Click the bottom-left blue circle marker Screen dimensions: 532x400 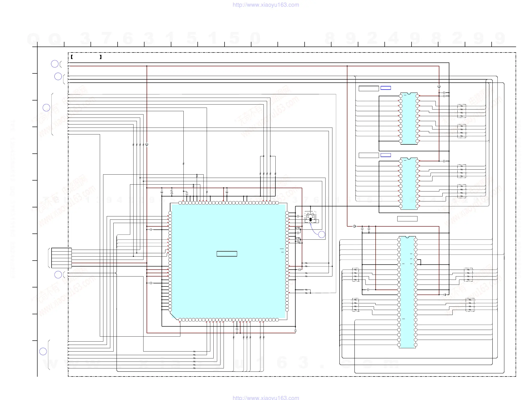tap(43, 352)
